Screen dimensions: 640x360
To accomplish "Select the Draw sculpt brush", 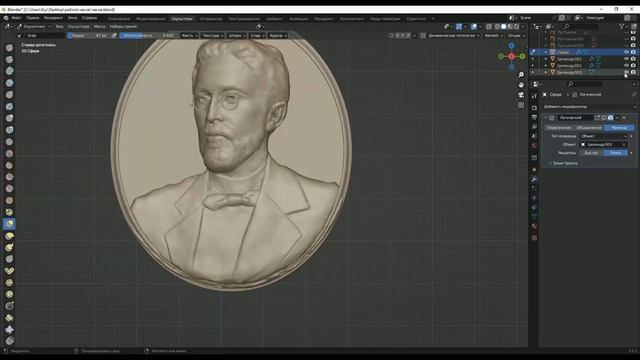I will coord(9,48).
